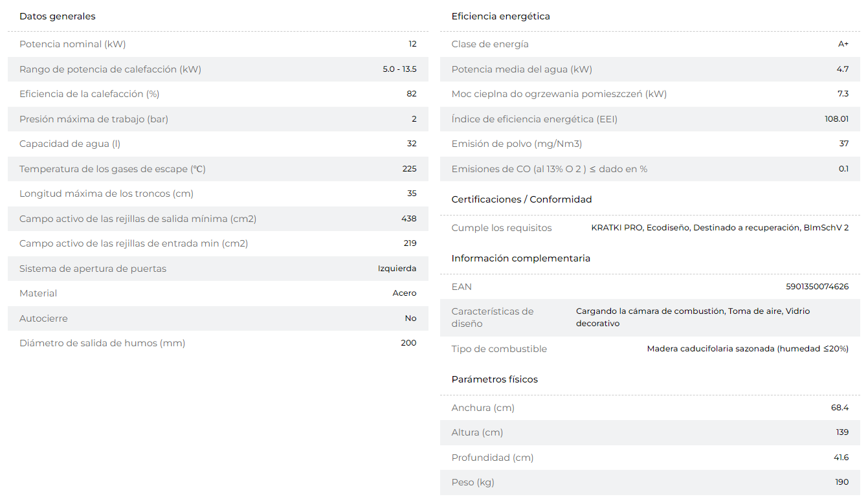Select the Información complementaria heading
Screen dimensions: 868x499
[x=521, y=258]
